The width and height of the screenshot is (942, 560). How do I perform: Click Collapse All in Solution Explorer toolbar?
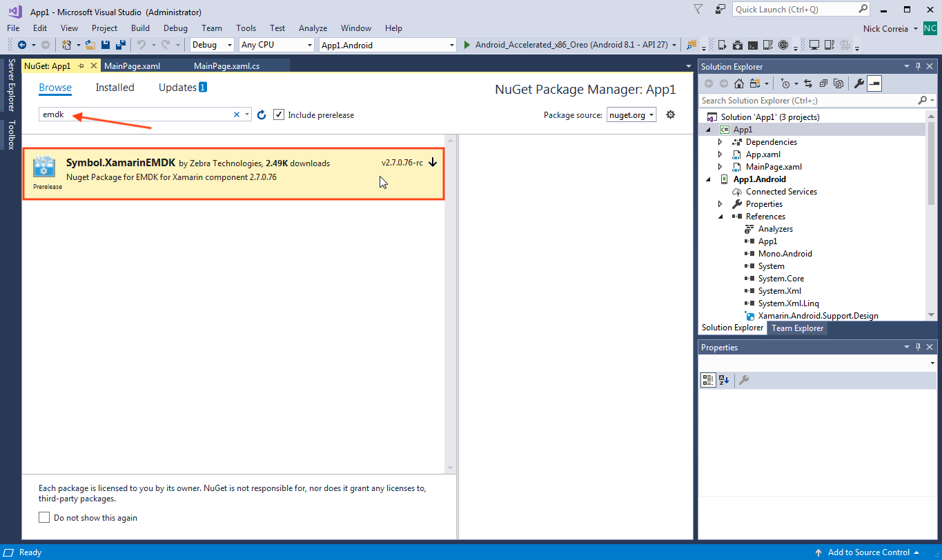823,83
